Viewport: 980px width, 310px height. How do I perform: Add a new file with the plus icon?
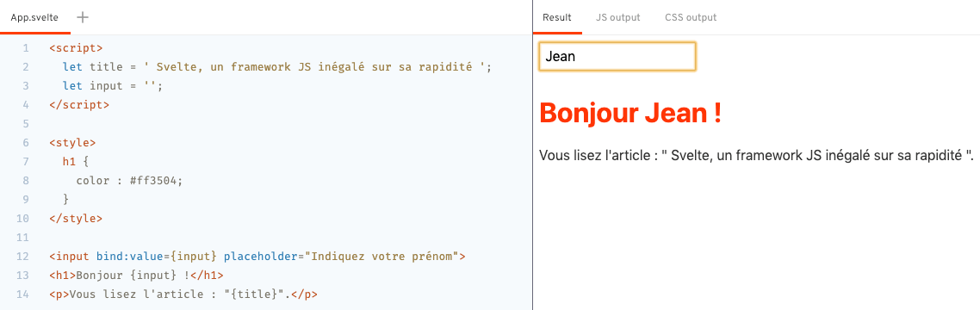click(82, 17)
